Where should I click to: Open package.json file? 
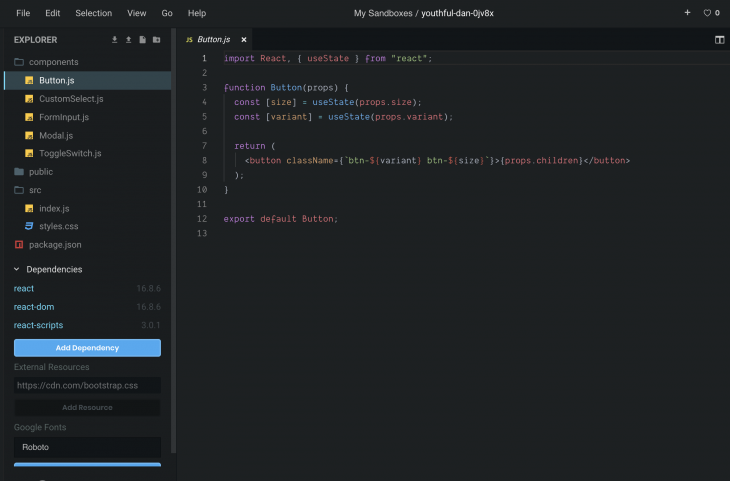(x=55, y=244)
